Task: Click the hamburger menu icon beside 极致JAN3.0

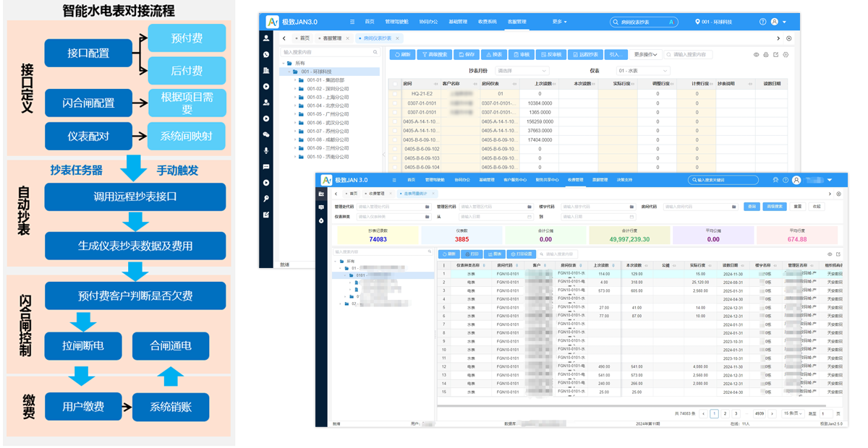Action: pos(352,22)
